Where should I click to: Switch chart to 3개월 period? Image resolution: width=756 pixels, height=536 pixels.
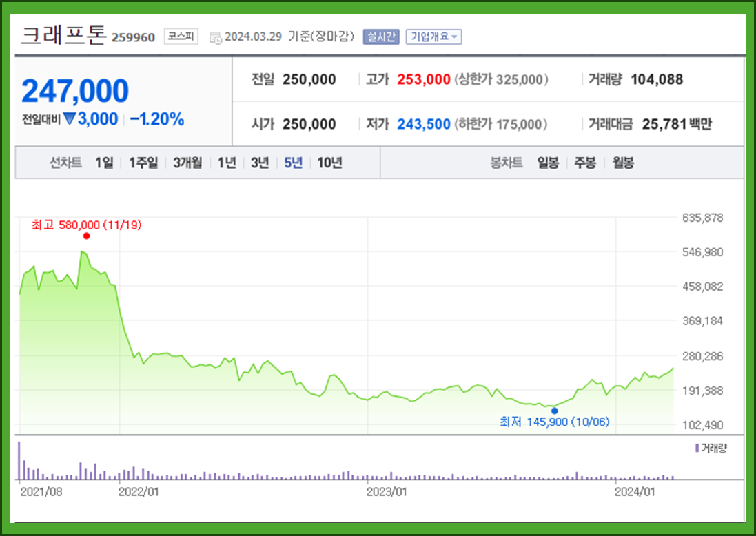pos(187,163)
